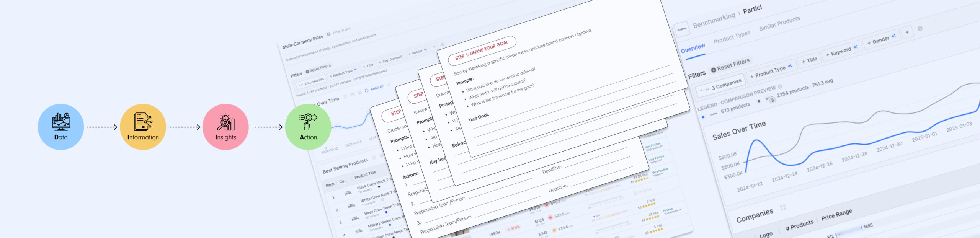Click the "Sales Over Time" heading in Benchmarking panel
The image size is (980, 238).
(x=739, y=130)
